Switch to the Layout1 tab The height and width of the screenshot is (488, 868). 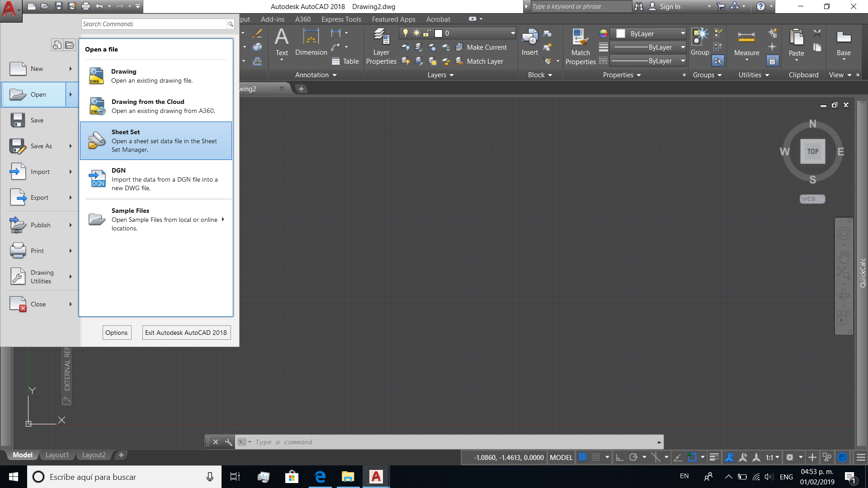tap(57, 455)
